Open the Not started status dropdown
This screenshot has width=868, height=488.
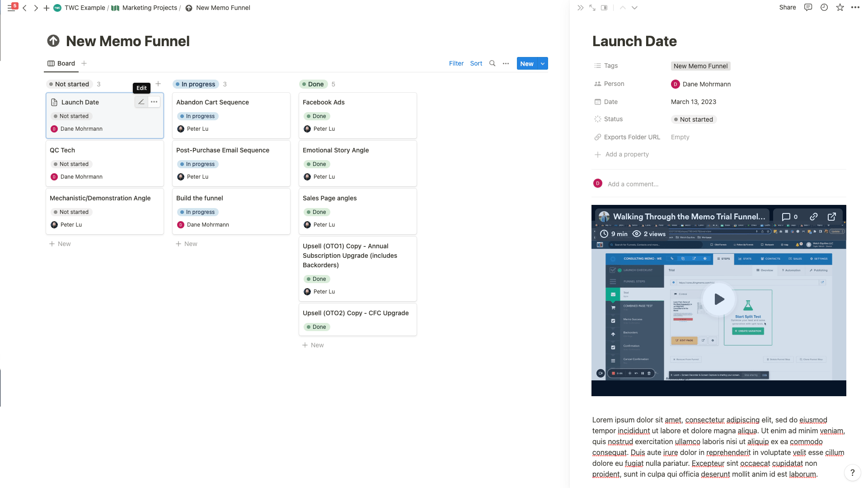coord(694,119)
